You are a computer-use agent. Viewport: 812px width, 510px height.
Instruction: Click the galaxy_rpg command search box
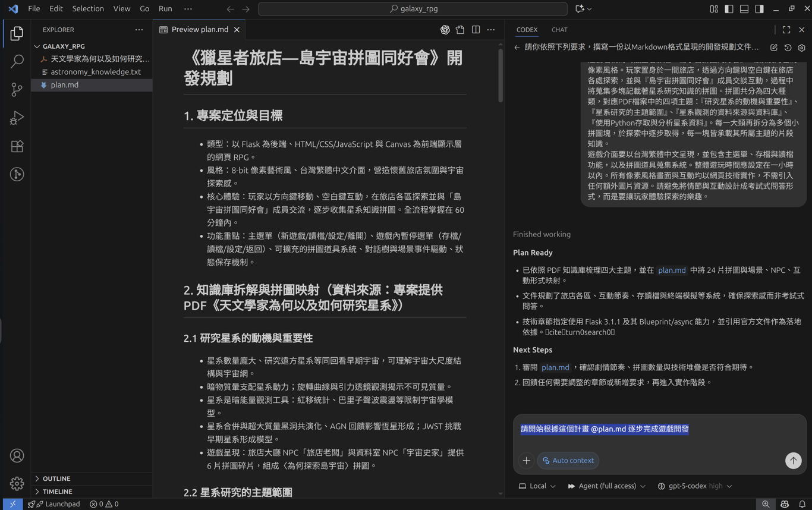[413, 9]
